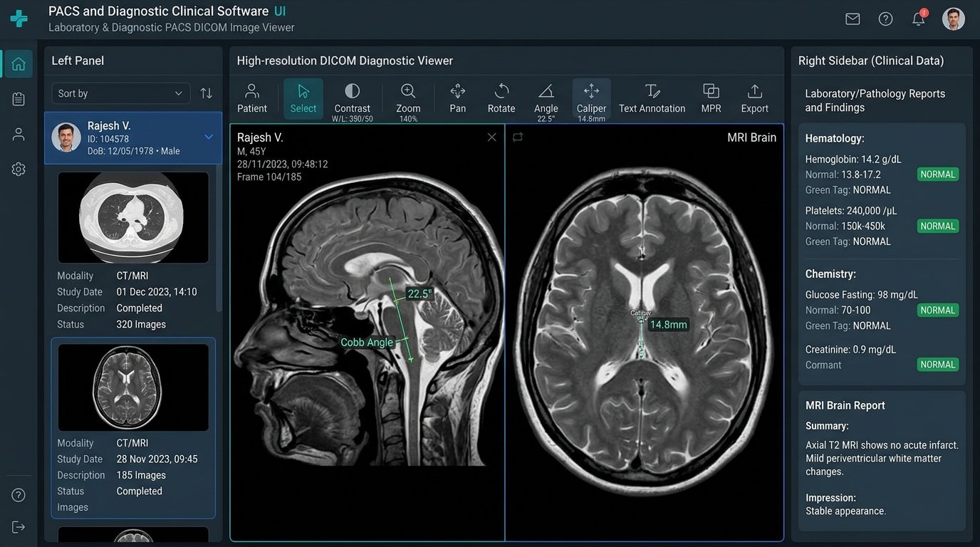Open the Patient tool in the viewer toolbar
This screenshot has height=547, width=980.
click(251, 98)
